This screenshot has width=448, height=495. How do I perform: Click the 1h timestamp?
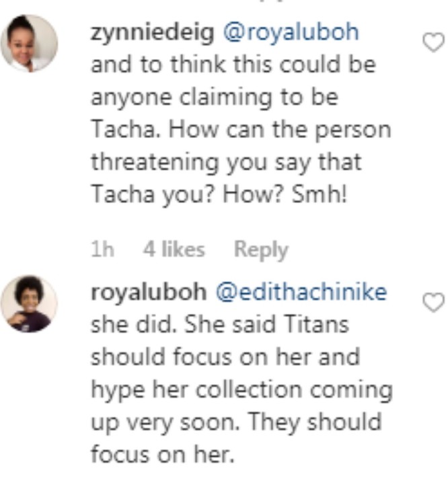pyautogui.click(x=102, y=249)
